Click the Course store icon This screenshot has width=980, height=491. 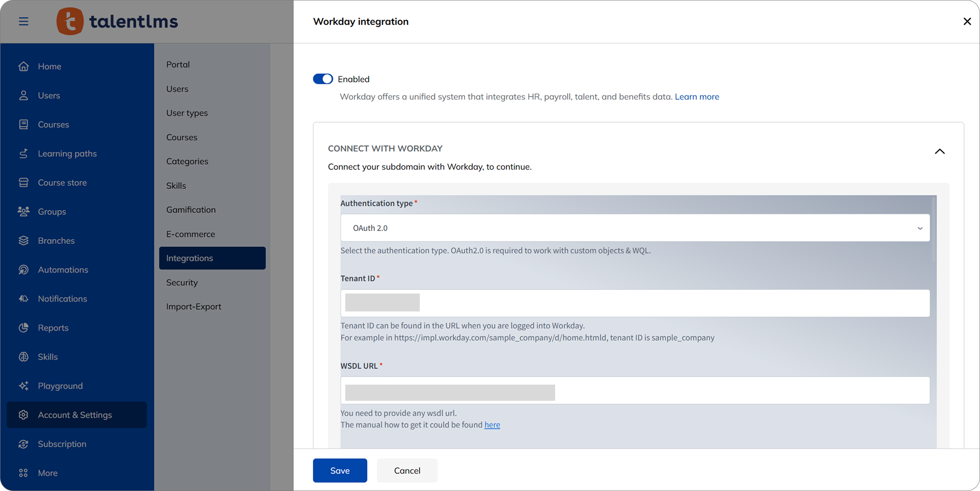click(x=23, y=183)
